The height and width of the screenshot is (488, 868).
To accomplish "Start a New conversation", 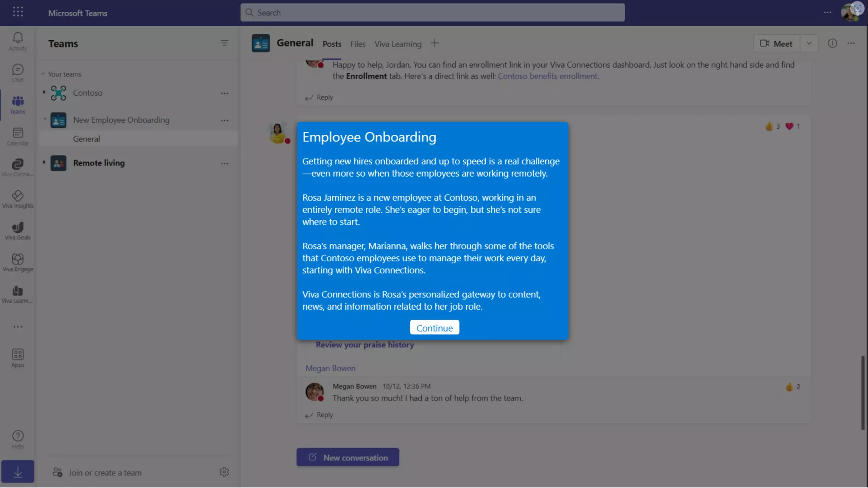I will tap(348, 457).
